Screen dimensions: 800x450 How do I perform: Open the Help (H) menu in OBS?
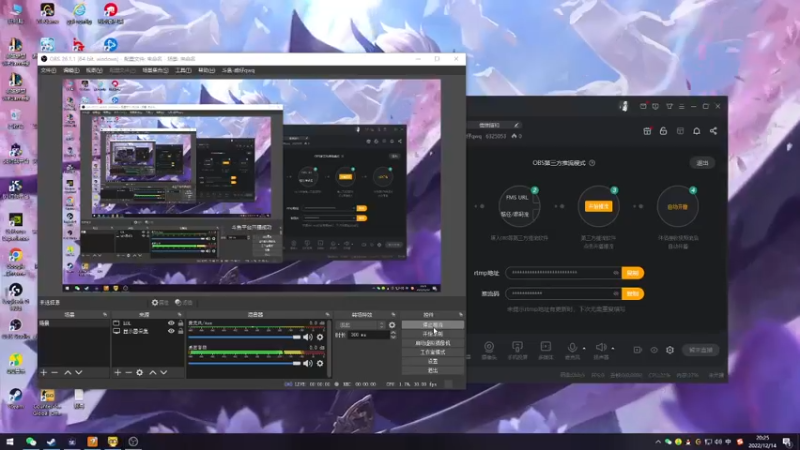tap(206, 70)
